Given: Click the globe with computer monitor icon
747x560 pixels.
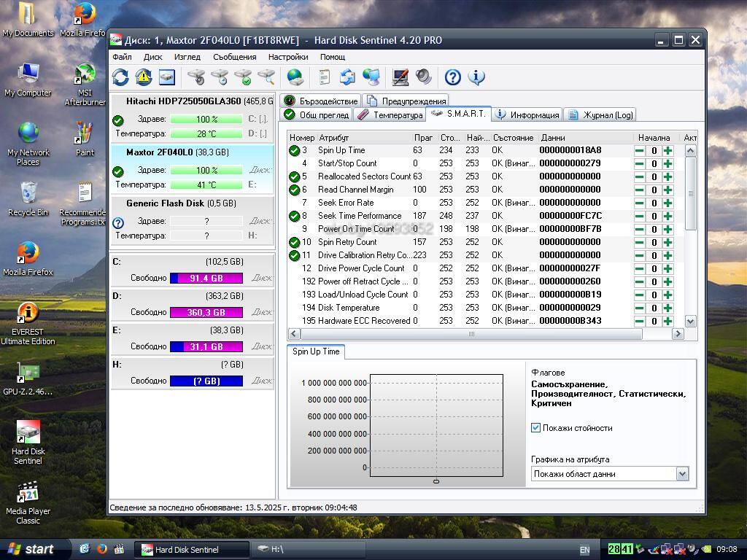Looking at the screenshot, I should click(x=371, y=77).
